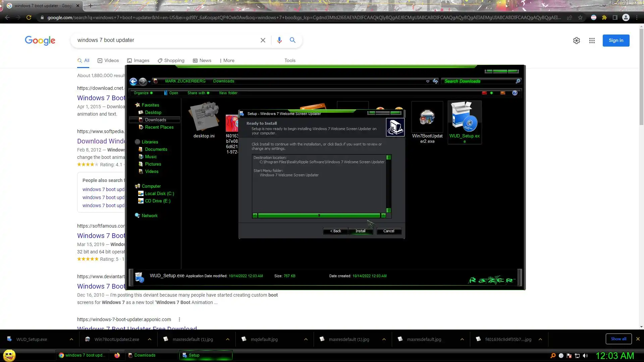This screenshot has width=644, height=362.
Task: Open Google settings gear icon
Action: click(576, 41)
